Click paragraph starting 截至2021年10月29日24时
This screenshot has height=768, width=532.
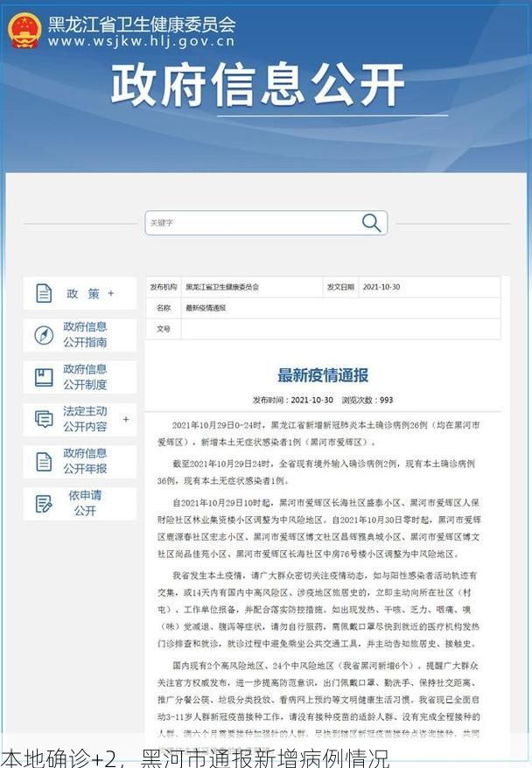tap(316, 472)
